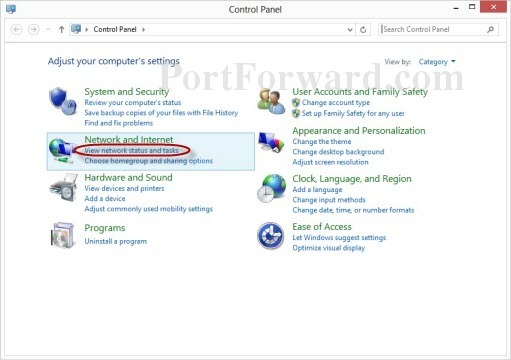Open the View by Category dropdown
Viewport: 511px width, 360px height.
(437, 62)
